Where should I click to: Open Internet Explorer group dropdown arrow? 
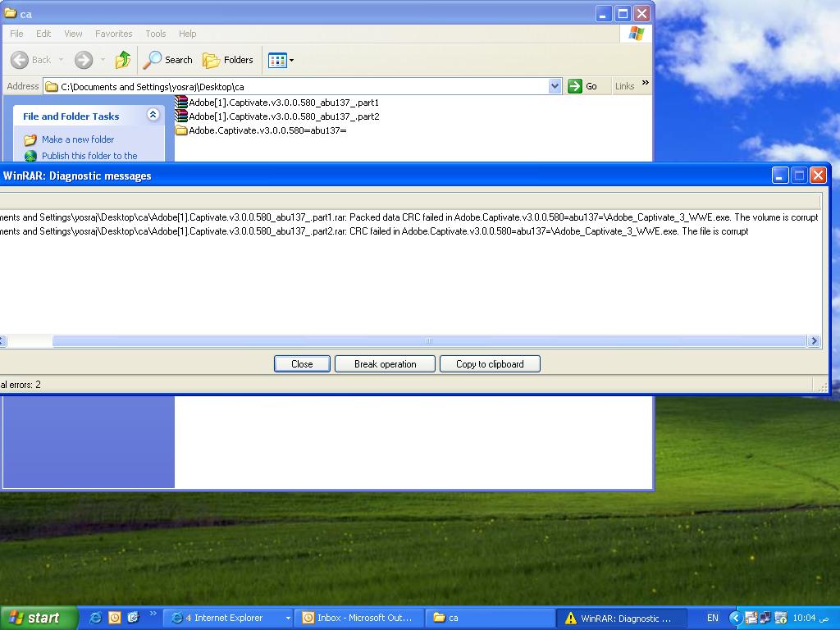288,618
